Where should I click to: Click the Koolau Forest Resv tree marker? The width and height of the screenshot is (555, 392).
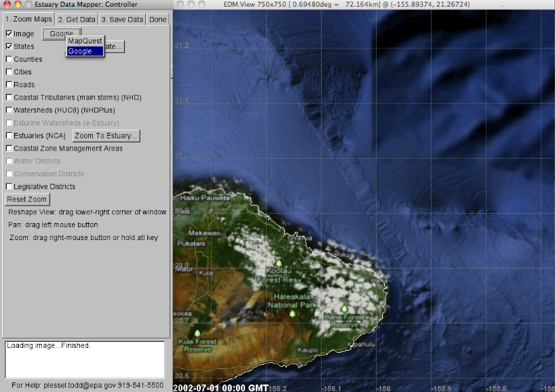click(279, 262)
